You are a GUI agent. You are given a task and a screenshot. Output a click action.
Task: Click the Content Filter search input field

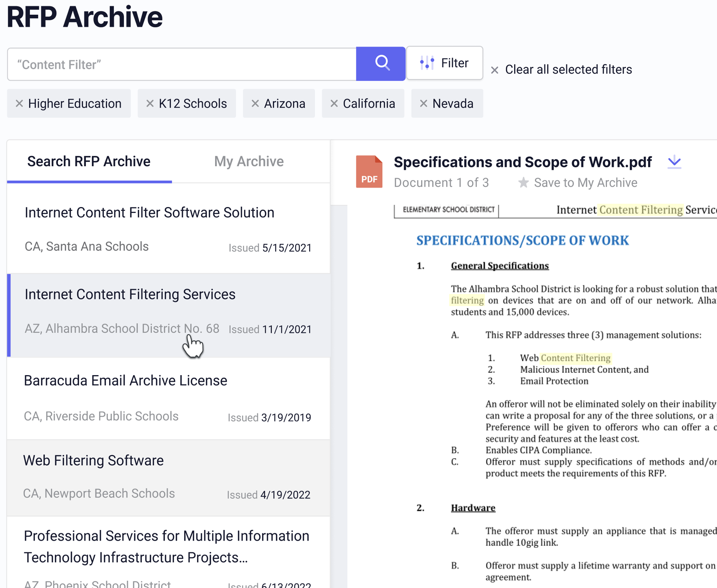coord(182,64)
